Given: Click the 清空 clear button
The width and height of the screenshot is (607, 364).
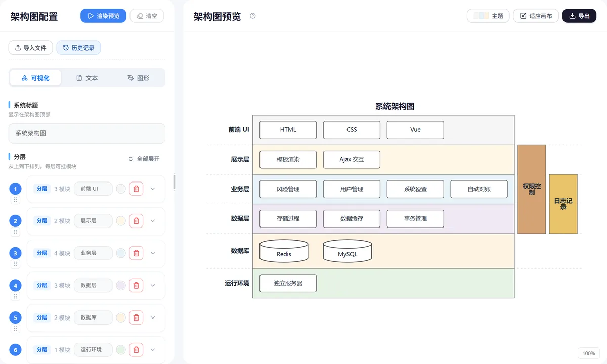Looking at the screenshot, I should point(147,16).
